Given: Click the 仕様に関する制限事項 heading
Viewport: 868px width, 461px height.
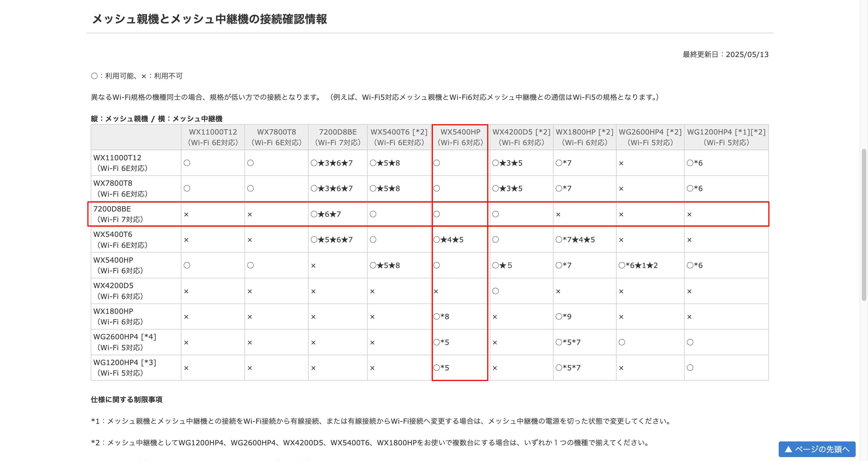Looking at the screenshot, I should [x=127, y=400].
